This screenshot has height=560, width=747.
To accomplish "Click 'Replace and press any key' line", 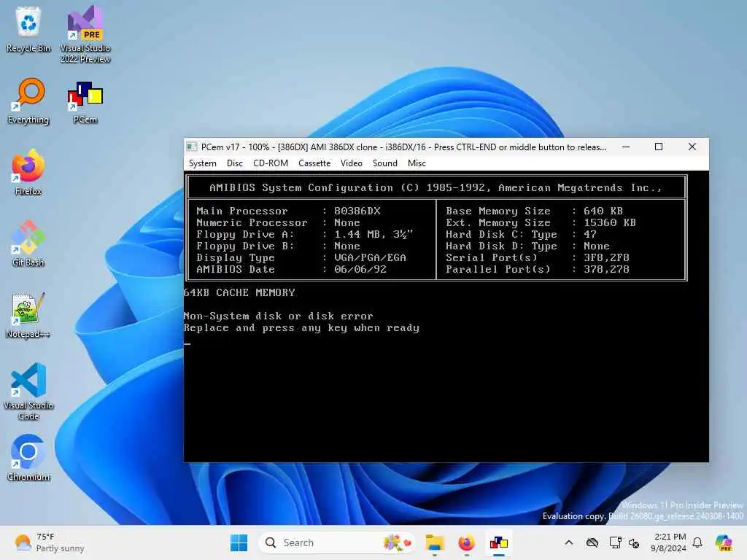I will (301, 328).
